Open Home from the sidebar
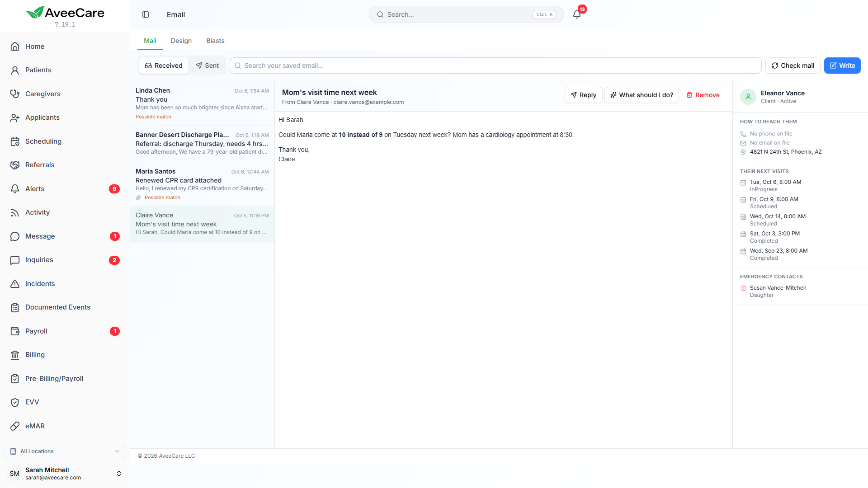The image size is (868, 488). pyautogui.click(x=65, y=47)
